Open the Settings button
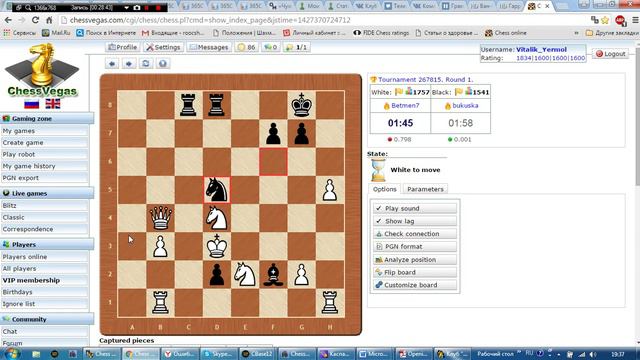640x360 pixels. pyautogui.click(x=163, y=47)
